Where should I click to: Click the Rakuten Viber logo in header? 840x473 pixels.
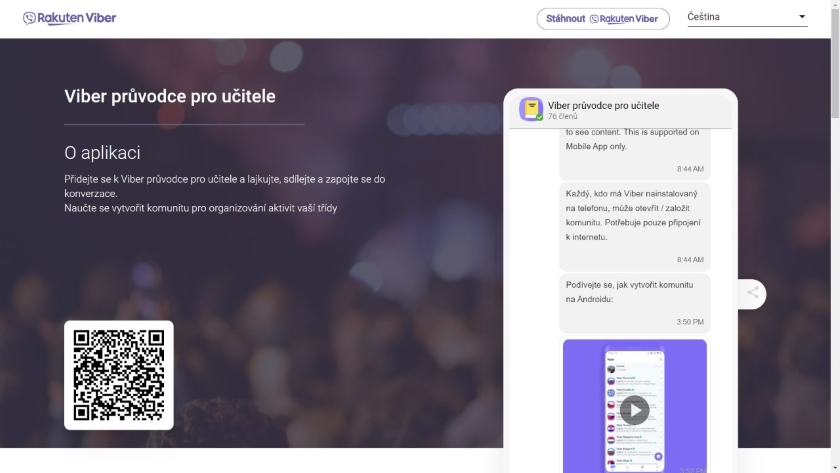70,18
